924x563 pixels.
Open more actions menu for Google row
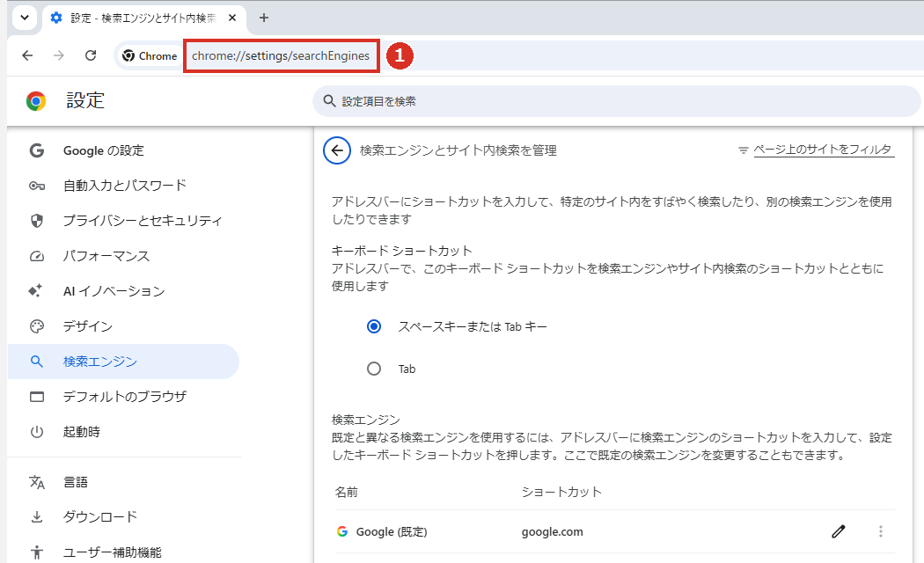click(x=880, y=532)
